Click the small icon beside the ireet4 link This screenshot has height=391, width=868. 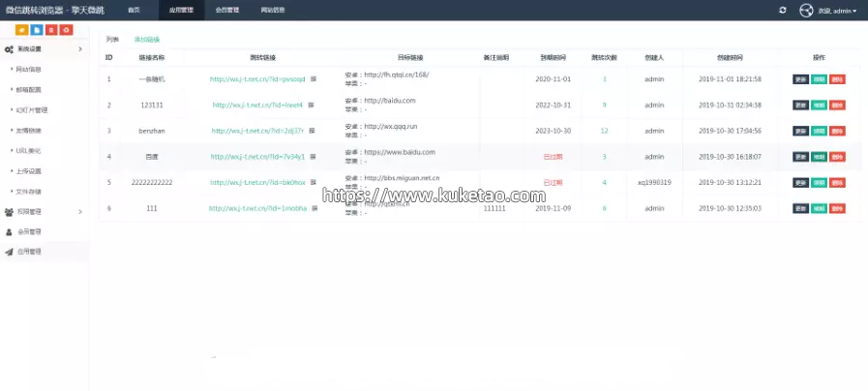click(312, 105)
